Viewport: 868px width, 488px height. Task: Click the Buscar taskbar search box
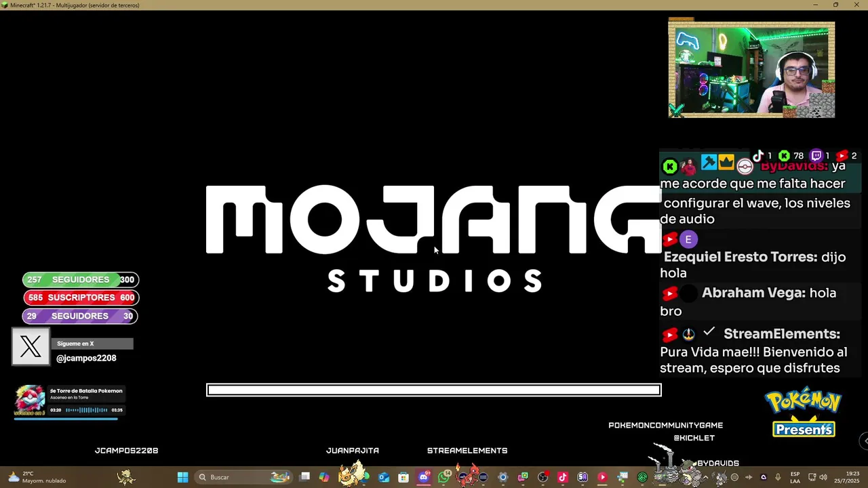pyautogui.click(x=244, y=477)
